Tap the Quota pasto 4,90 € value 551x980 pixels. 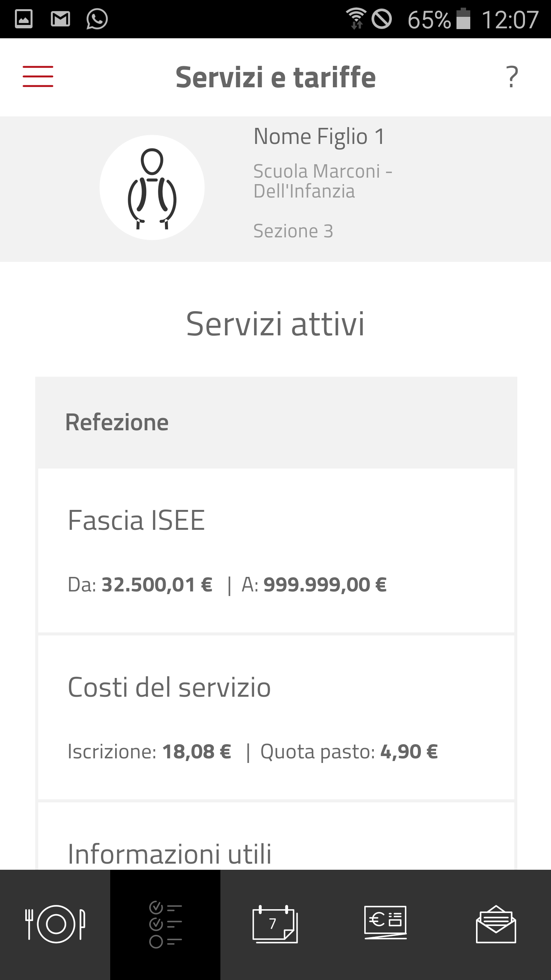click(409, 751)
